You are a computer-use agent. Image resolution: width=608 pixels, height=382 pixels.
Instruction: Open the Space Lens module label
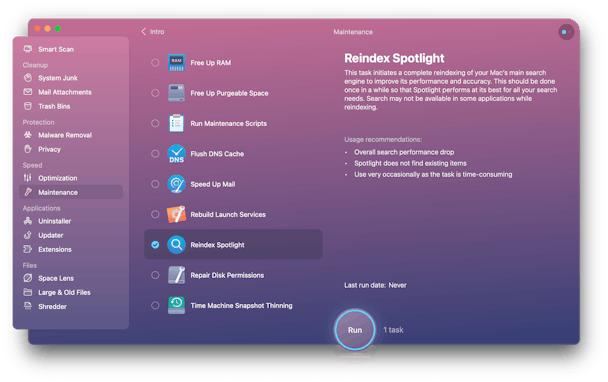click(56, 278)
